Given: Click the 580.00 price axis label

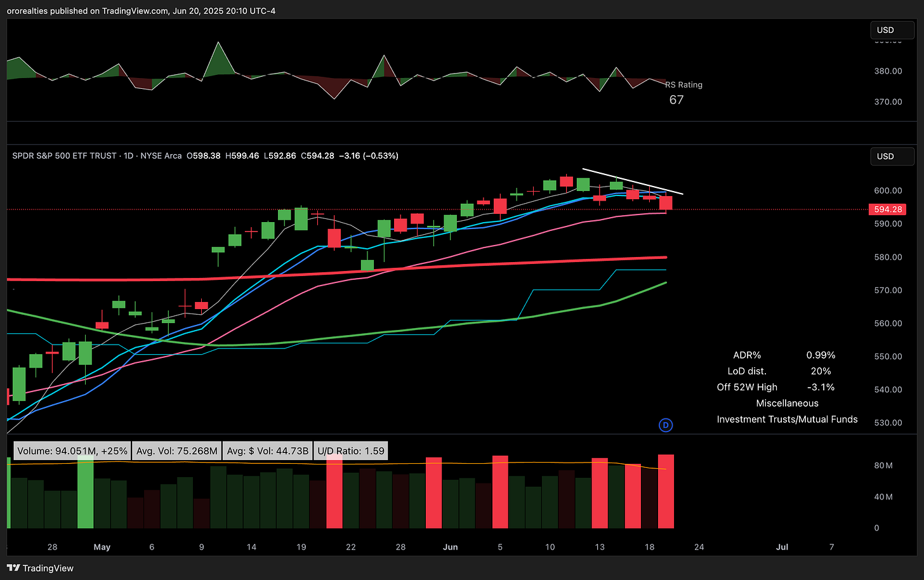Looking at the screenshot, I should [x=888, y=257].
